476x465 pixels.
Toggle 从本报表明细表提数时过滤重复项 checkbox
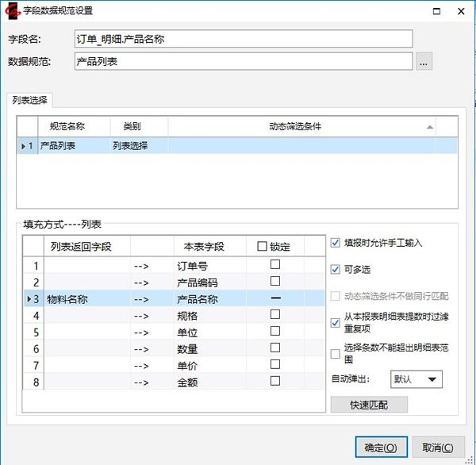coord(336,322)
